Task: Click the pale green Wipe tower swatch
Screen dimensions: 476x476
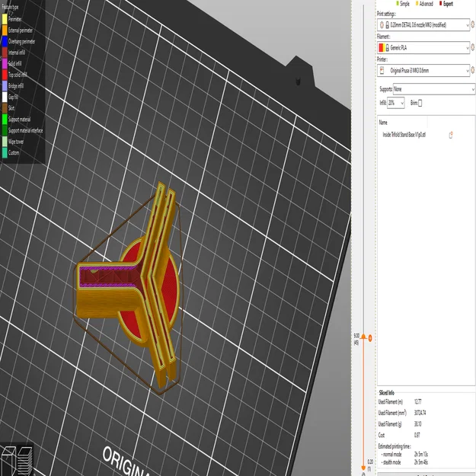Action: [x=5, y=142]
